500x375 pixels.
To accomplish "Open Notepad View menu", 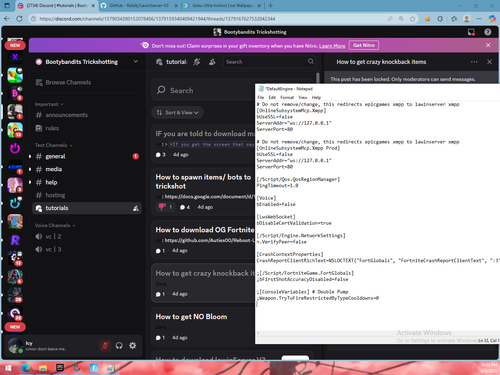I will [x=302, y=97].
